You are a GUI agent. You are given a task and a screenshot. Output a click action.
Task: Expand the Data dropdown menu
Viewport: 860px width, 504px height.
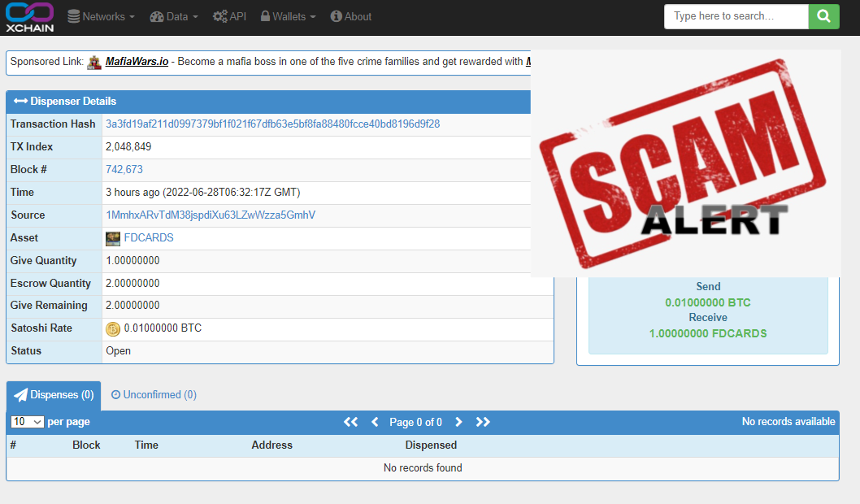click(x=176, y=16)
